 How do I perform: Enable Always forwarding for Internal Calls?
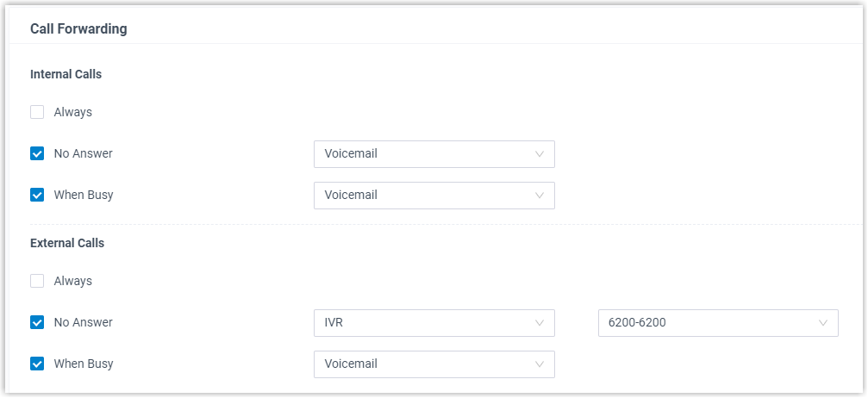(37, 112)
